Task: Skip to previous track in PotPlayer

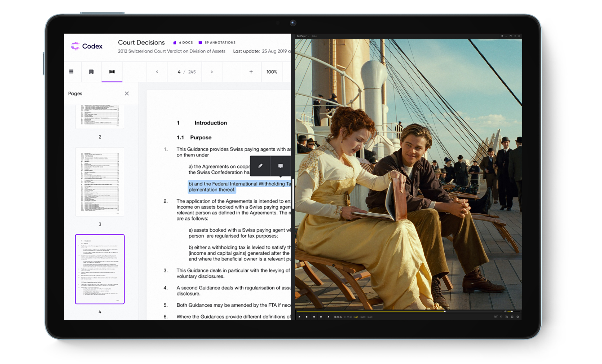Action: [x=314, y=317]
